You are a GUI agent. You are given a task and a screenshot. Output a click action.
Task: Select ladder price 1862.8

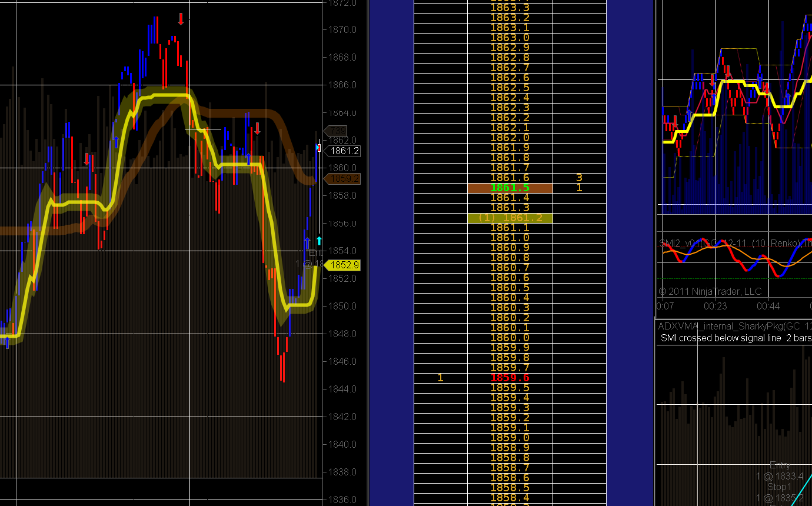[x=510, y=58]
